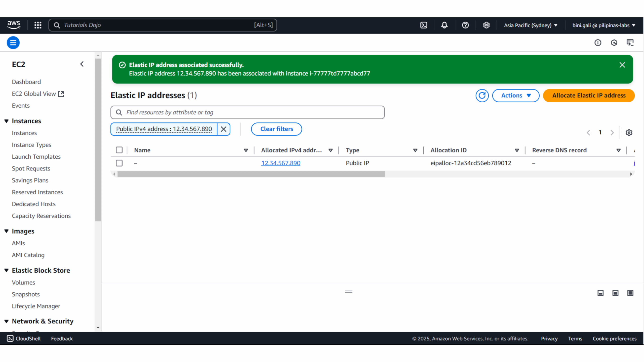Viewport: 644px width, 362px height.
Task: Open Asia Pacific (Sydney) region selector
Action: pyautogui.click(x=531, y=25)
